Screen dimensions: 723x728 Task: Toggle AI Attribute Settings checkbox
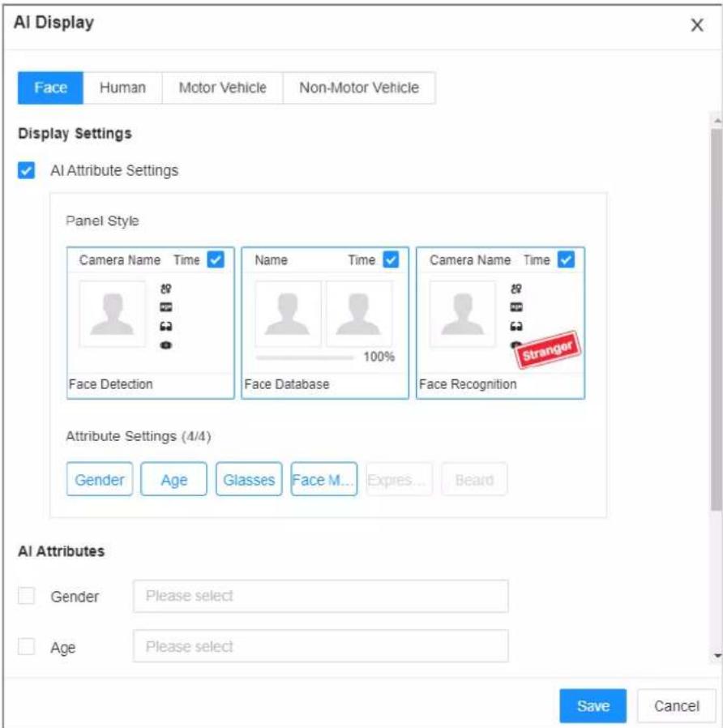click(x=26, y=170)
